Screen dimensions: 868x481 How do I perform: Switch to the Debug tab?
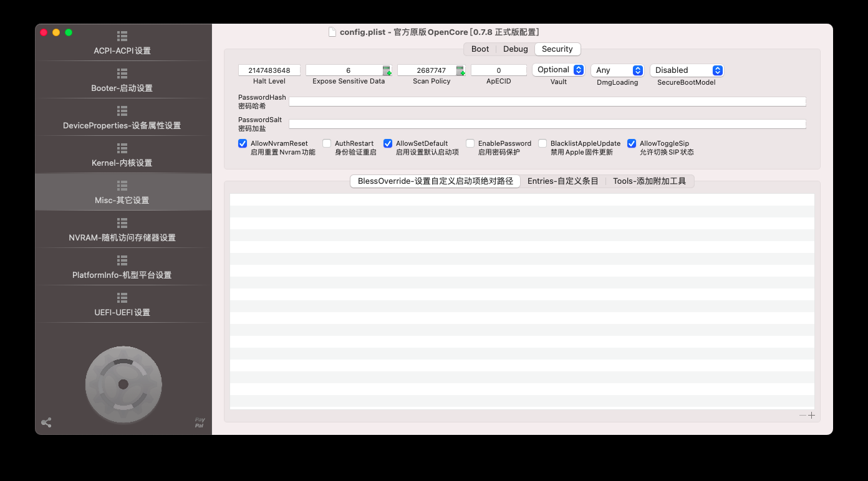(x=515, y=49)
